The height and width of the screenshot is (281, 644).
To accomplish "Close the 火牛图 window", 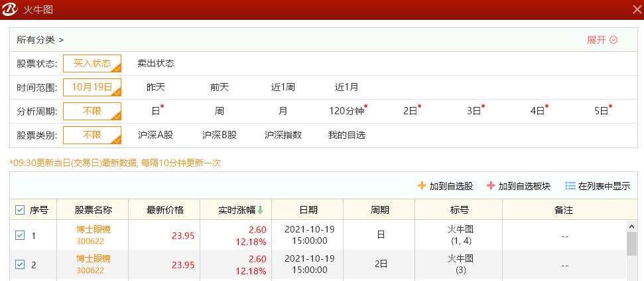I will click(x=633, y=9).
